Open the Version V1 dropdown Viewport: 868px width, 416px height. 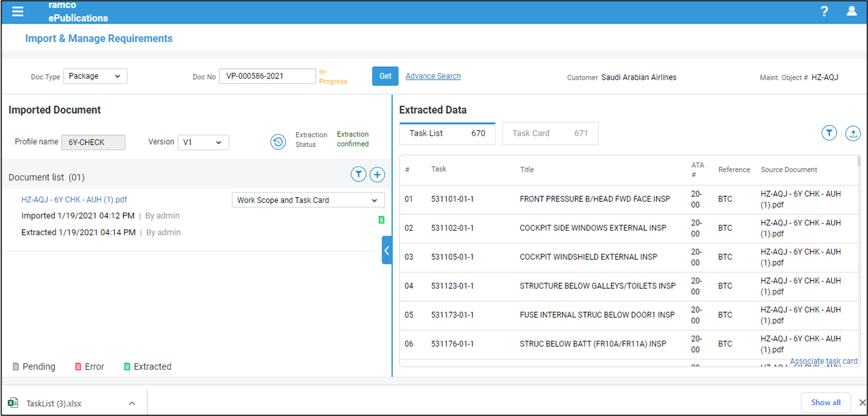click(203, 142)
